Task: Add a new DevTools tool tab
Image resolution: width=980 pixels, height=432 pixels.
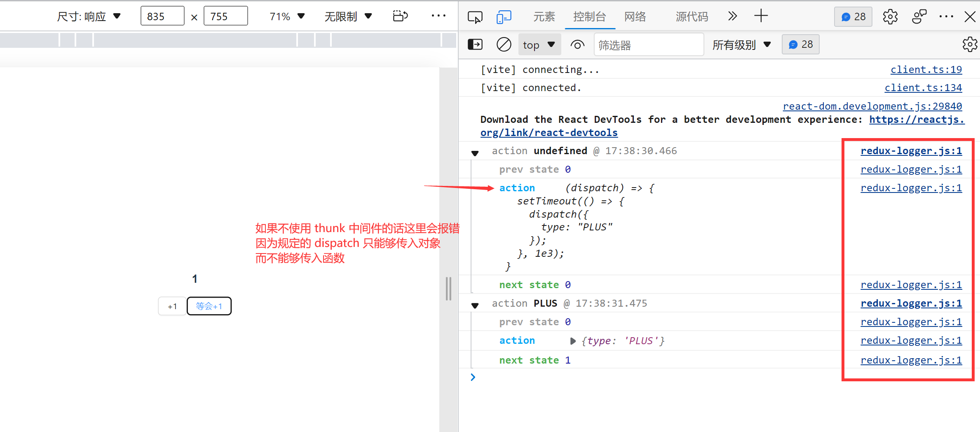Action: click(x=761, y=16)
